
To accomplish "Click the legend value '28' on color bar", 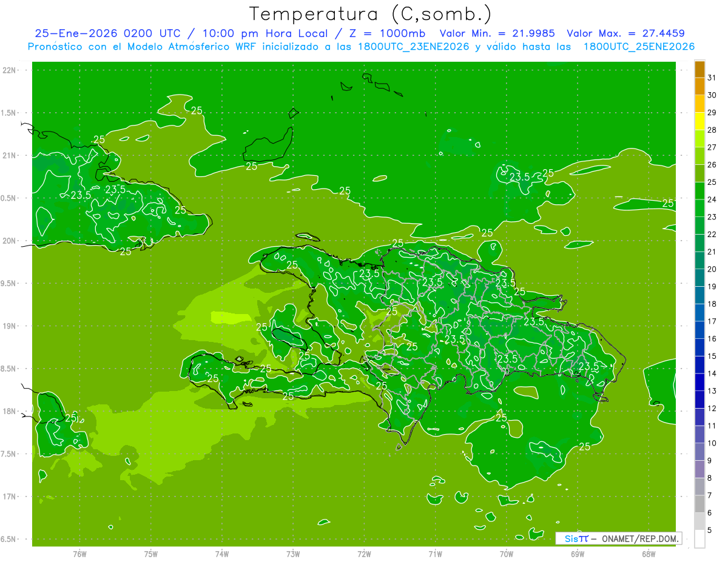I will pyautogui.click(x=712, y=130).
